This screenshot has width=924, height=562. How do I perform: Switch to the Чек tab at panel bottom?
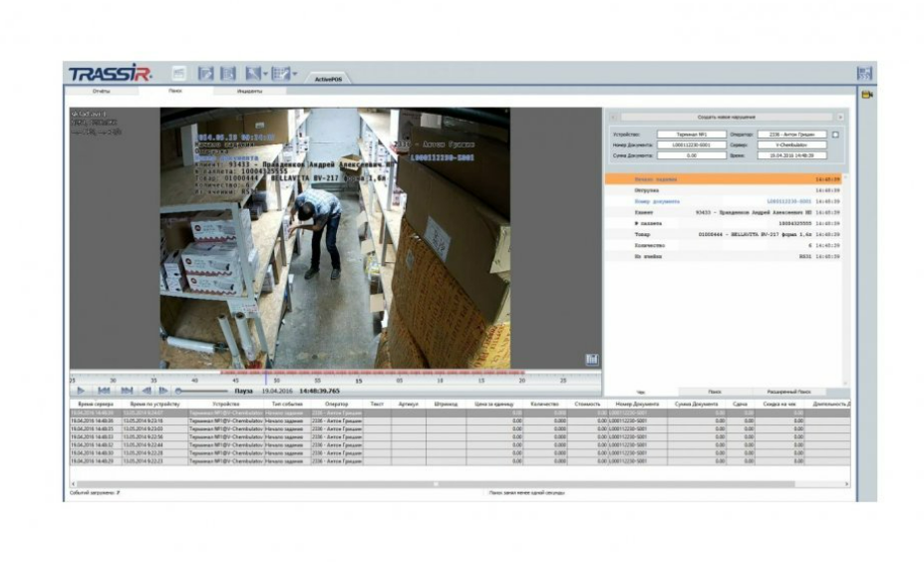641,392
